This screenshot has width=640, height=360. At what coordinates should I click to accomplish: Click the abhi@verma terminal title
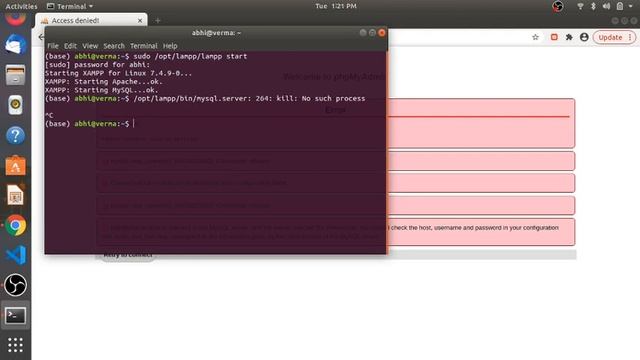click(x=216, y=33)
